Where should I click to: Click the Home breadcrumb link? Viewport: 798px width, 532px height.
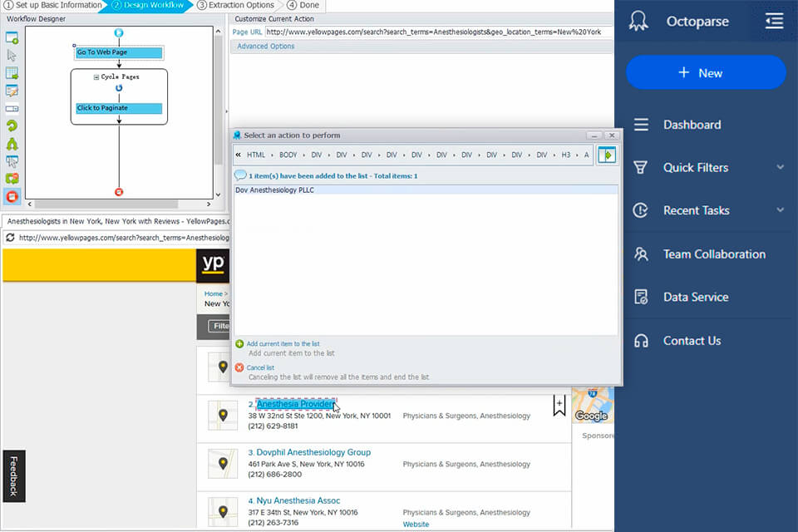point(214,293)
